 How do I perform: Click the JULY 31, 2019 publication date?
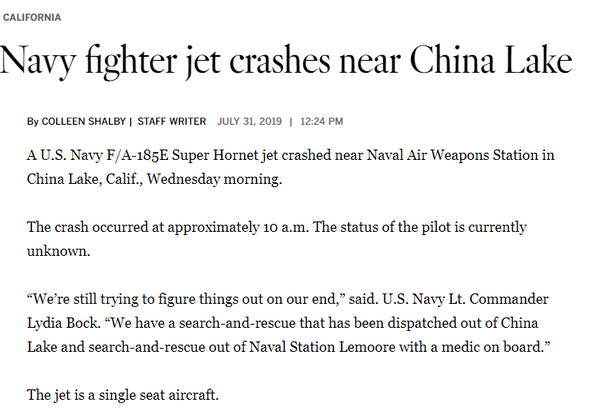tap(249, 121)
